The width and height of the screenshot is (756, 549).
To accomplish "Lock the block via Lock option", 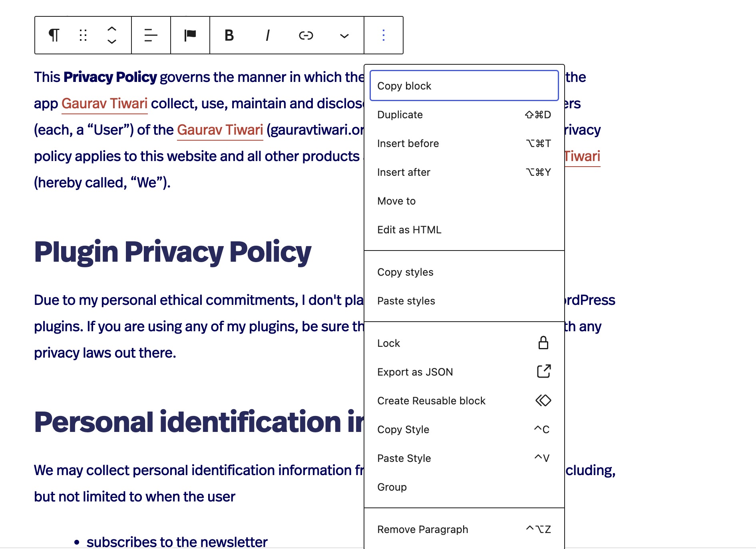I will coord(464,343).
